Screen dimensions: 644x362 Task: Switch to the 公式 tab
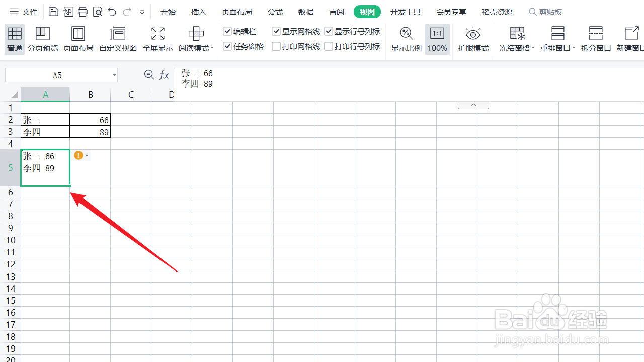pyautogui.click(x=275, y=12)
